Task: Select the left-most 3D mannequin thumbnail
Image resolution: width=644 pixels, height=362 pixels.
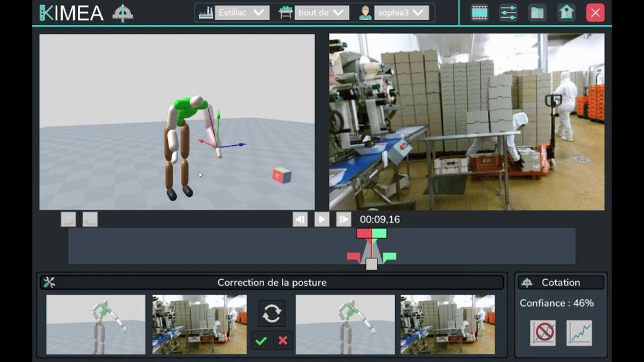Action: 96,324
